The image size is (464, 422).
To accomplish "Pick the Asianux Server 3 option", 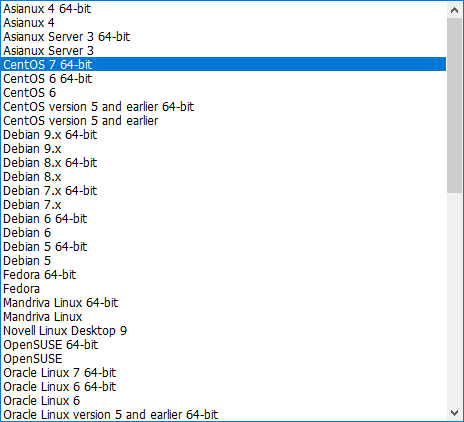I will click(x=223, y=51).
